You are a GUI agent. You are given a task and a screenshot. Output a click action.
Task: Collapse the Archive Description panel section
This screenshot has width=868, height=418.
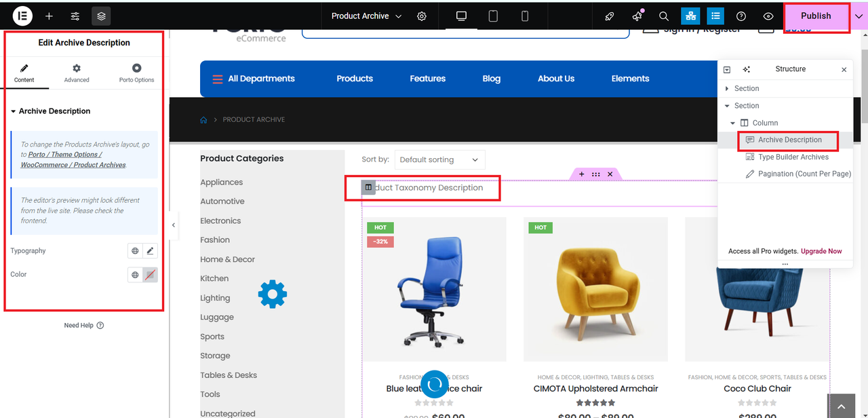[x=51, y=111]
